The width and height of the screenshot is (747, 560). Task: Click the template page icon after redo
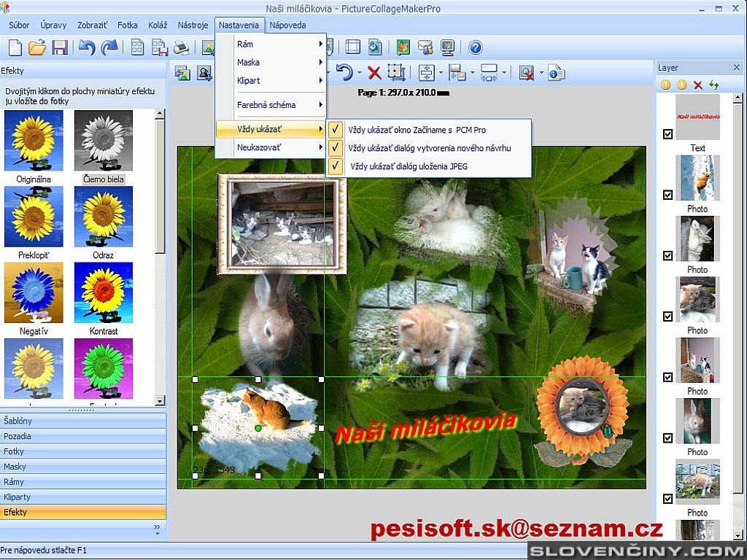tap(137, 47)
